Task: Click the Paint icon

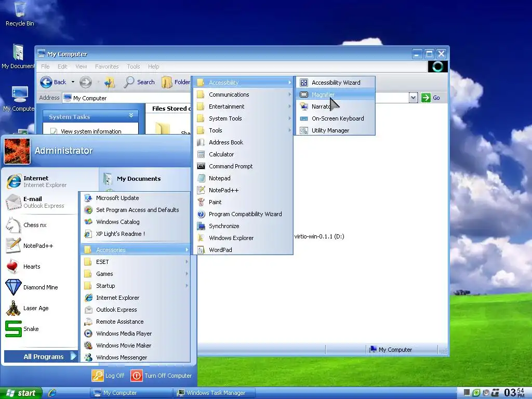Action: (x=201, y=202)
